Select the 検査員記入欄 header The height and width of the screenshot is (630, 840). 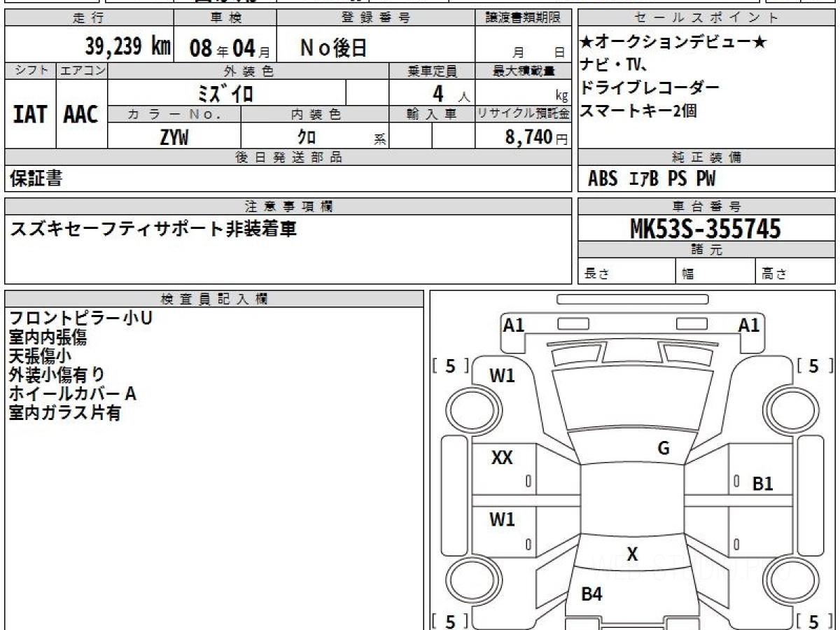(214, 299)
